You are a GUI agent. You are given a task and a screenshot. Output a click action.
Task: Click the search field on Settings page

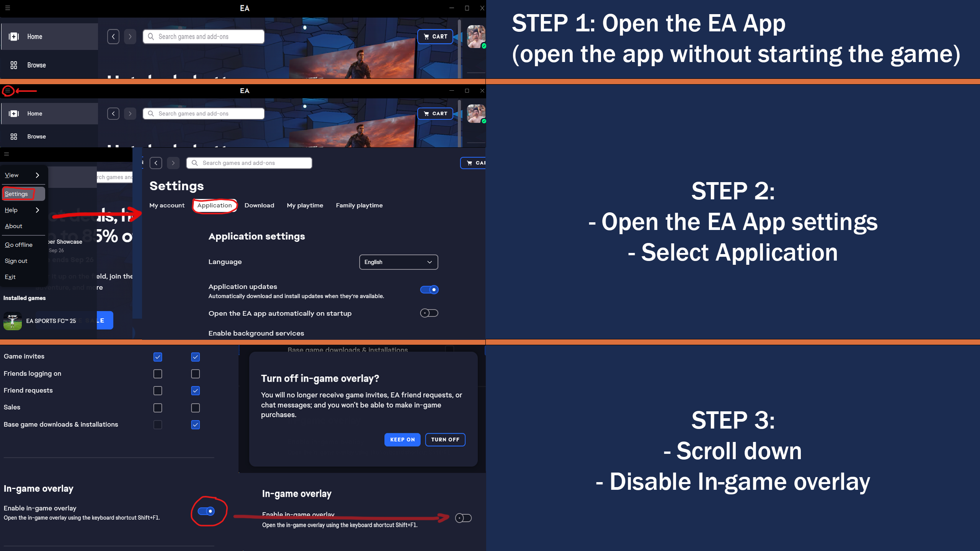click(x=249, y=163)
